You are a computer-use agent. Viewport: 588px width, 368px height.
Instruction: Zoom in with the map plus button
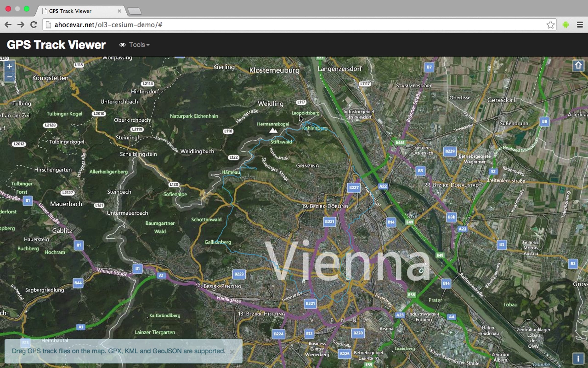pos(10,66)
